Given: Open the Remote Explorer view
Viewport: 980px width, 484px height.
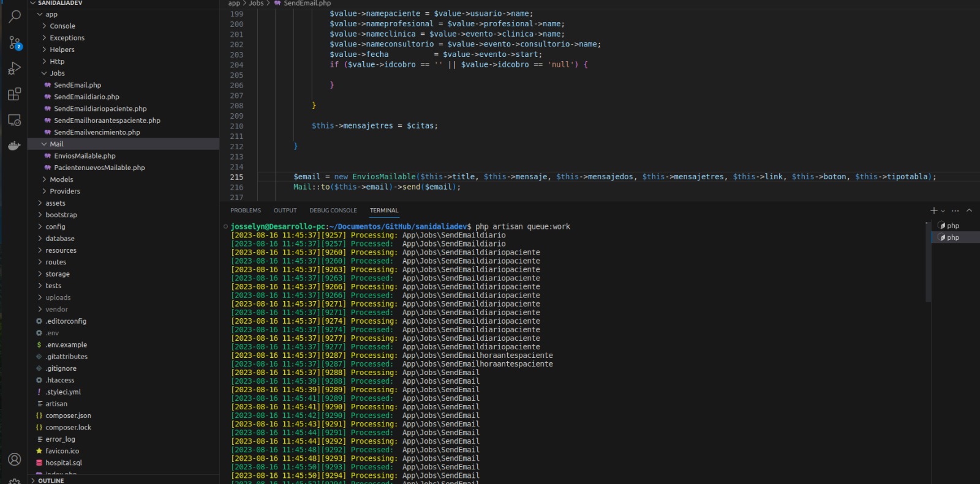Looking at the screenshot, I should click(15, 120).
